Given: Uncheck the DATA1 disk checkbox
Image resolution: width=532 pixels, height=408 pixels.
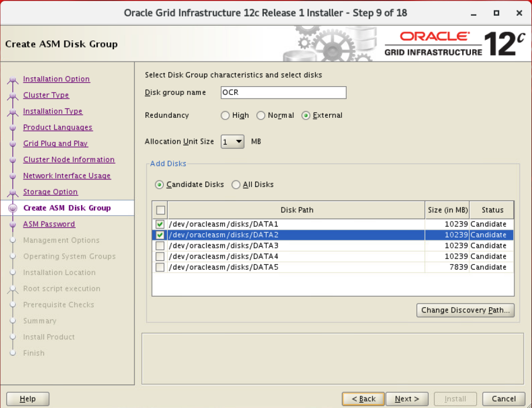Looking at the screenshot, I should click(160, 225).
